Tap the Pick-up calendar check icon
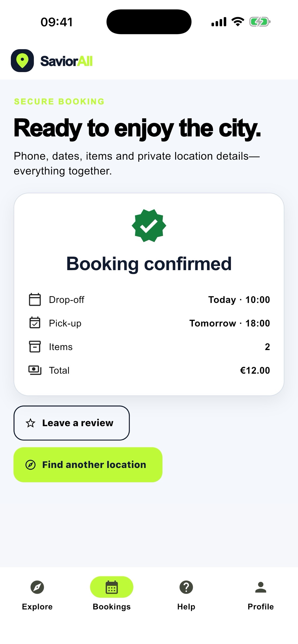 click(35, 323)
